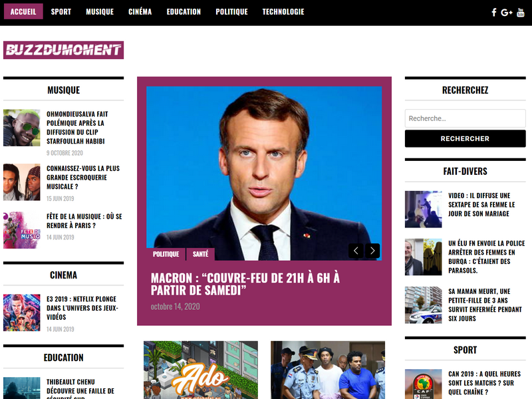The image size is (532, 399).
Task: Select the Santé tag on slider
Action: [201, 254]
